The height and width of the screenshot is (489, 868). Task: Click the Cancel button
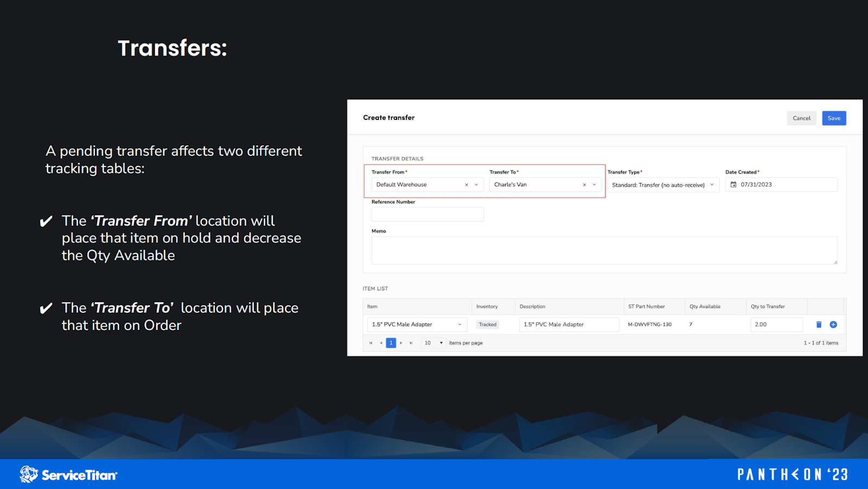pos(801,118)
